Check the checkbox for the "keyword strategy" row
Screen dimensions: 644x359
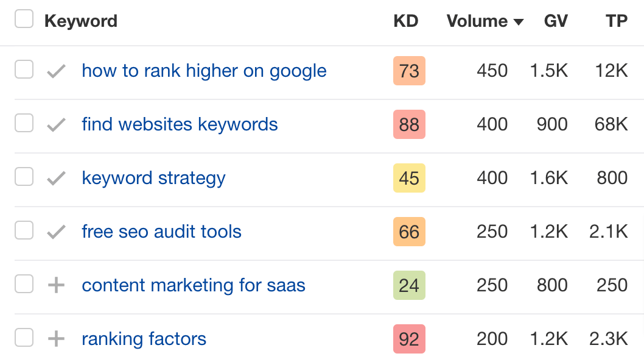click(x=24, y=178)
